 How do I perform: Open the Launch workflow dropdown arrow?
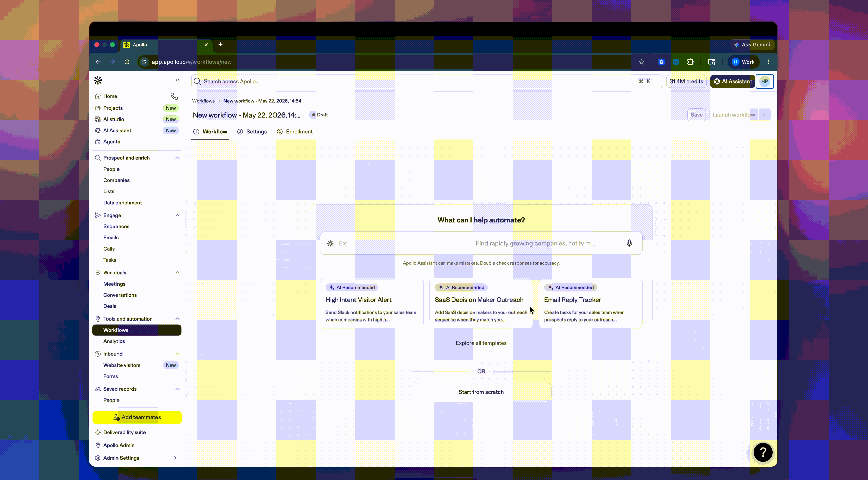765,115
